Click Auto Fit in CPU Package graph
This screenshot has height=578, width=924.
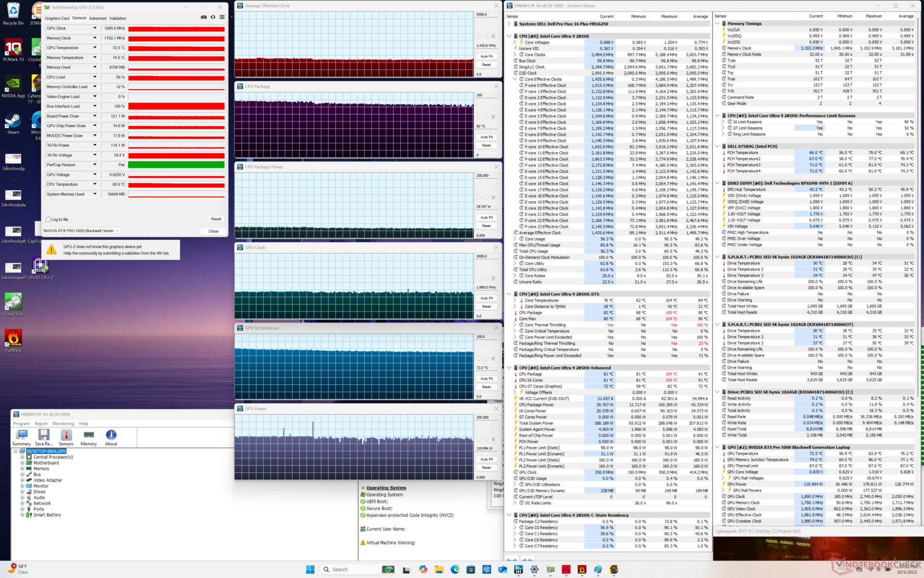[487, 137]
